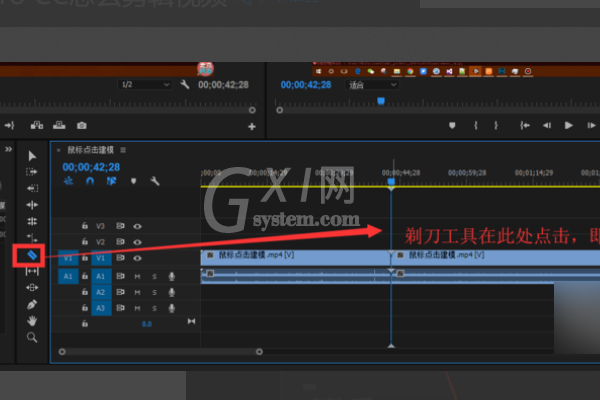Click the master track 0.0 volume value
The height and width of the screenshot is (400, 600).
[147, 324]
